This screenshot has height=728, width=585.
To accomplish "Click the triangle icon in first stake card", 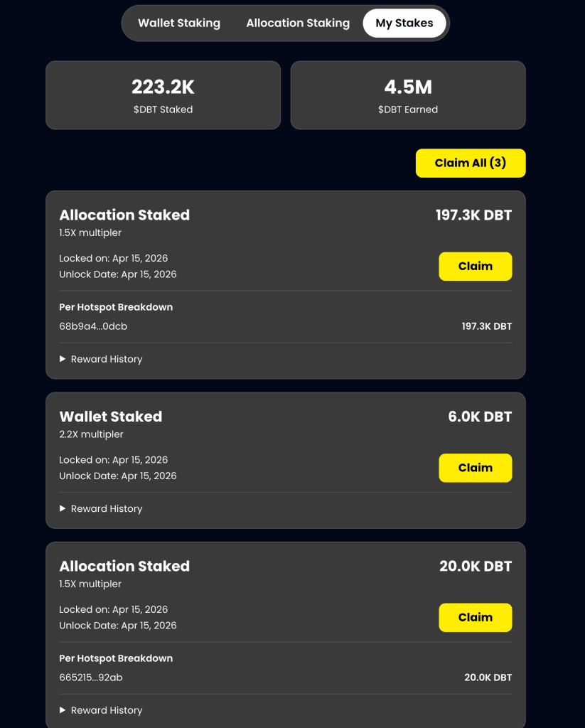I will pos(63,359).
